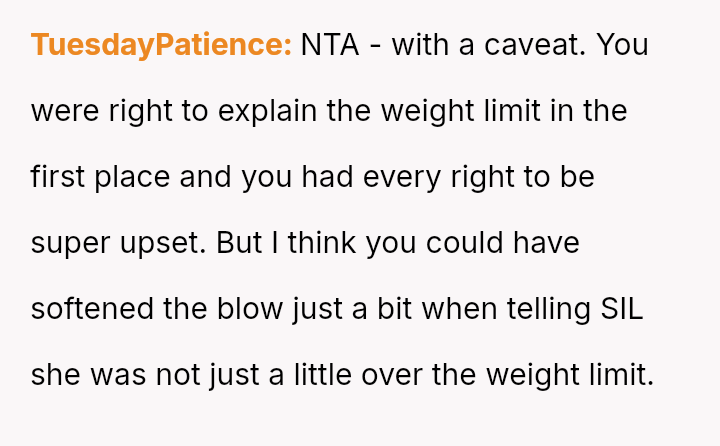This screenshot has width=720, height=446.
Task: Click the word NTA in the comment
Action: pos(330,45)
